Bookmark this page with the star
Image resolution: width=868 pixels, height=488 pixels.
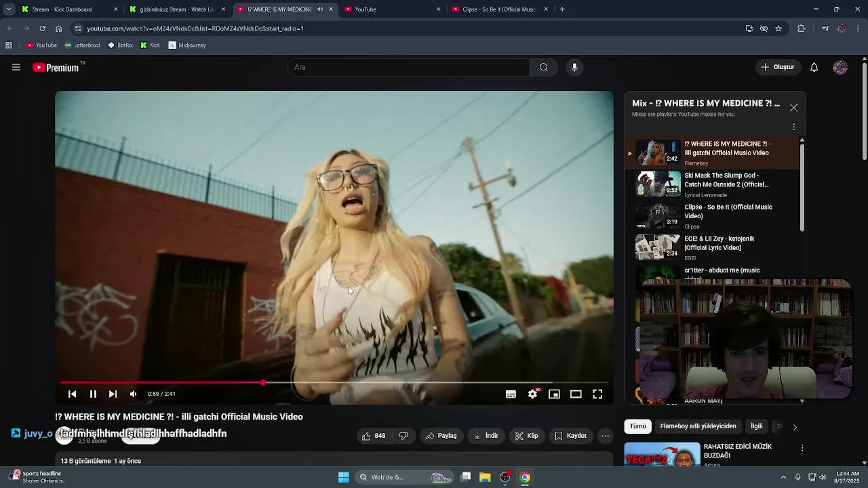[x=778, y=28]
